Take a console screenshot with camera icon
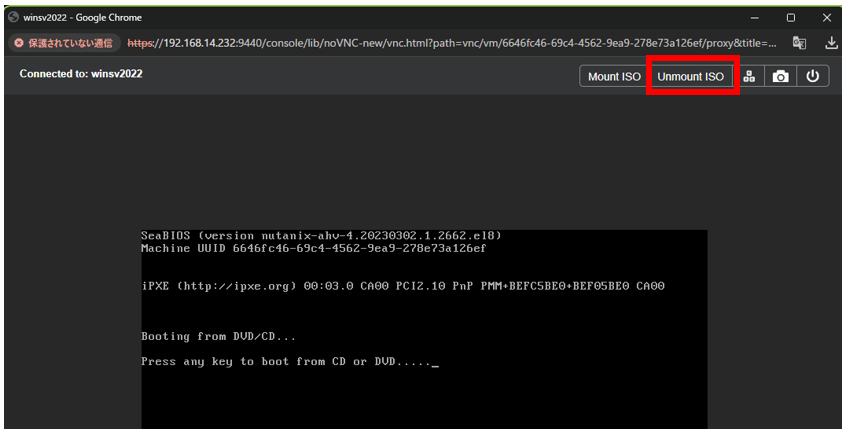 click(x=780, y=76)
